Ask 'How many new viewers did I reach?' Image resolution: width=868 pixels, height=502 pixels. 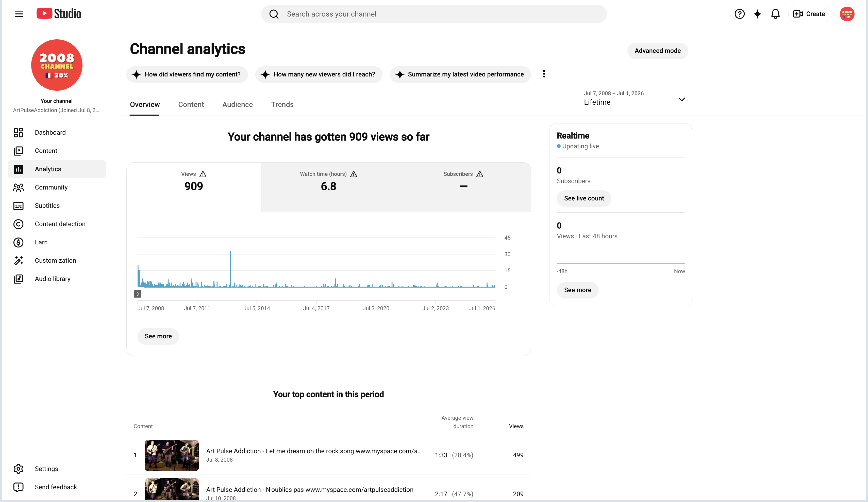tap(319, 74)
